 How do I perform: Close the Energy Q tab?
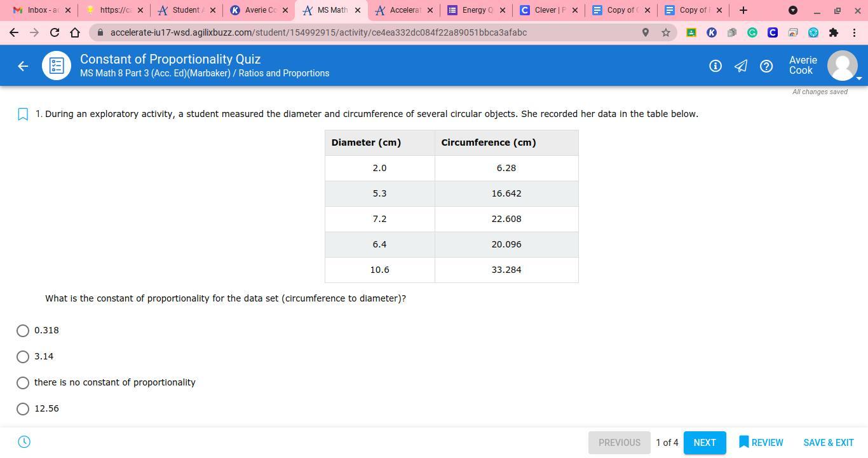[503, 10]
